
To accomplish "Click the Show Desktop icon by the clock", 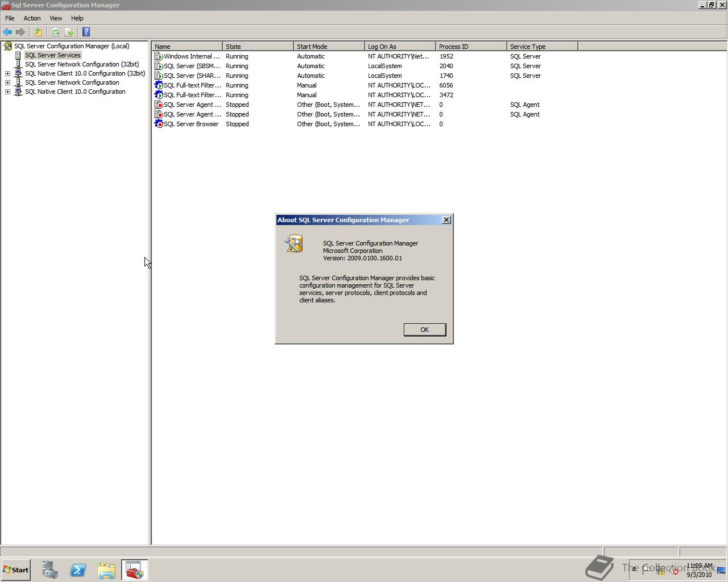I will click(x=721, y=570).
